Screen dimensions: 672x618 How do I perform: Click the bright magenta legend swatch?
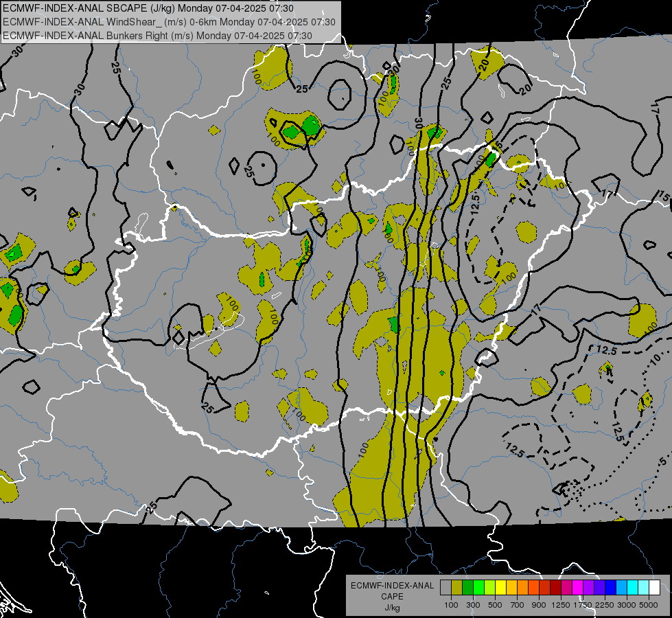(578, 587)
